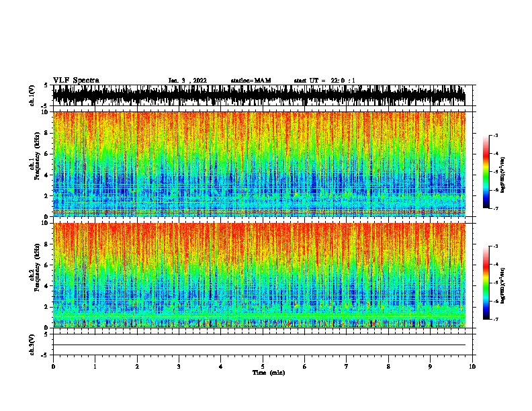The image size is (532, 411).
Task: Click the ch.1 frequency axis "6" tick label
Action: point(46,154)
